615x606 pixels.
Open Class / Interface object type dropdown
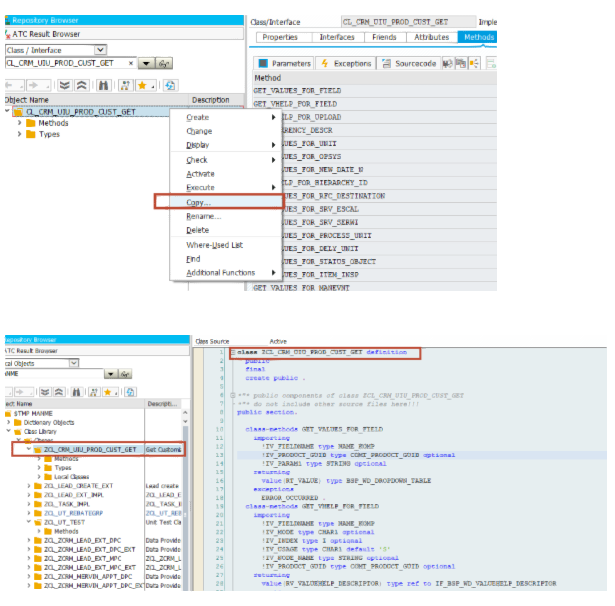100,50
